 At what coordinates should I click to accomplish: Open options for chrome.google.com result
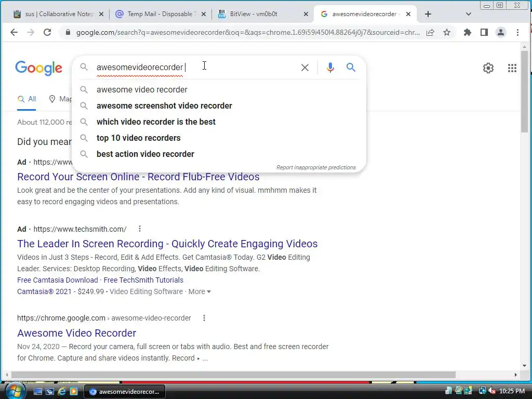pos(204,318)
